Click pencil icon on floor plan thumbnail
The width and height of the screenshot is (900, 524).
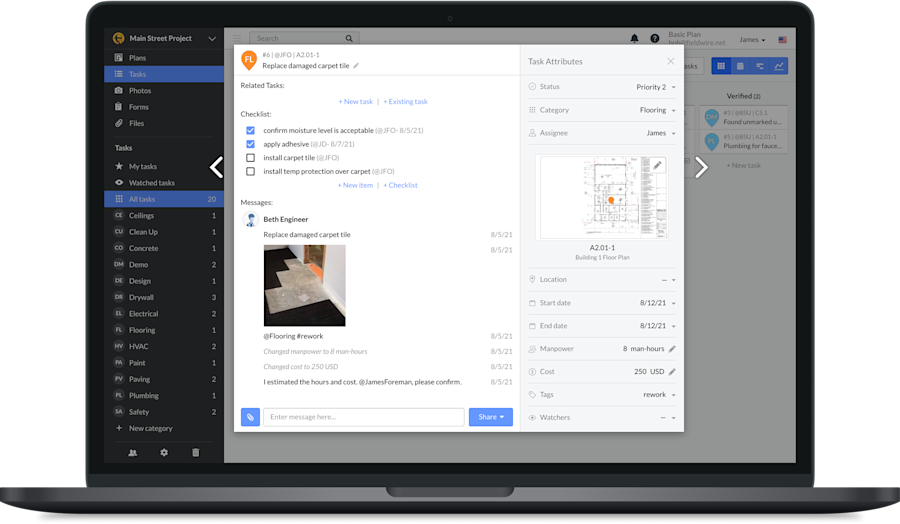tap(657, 165)
